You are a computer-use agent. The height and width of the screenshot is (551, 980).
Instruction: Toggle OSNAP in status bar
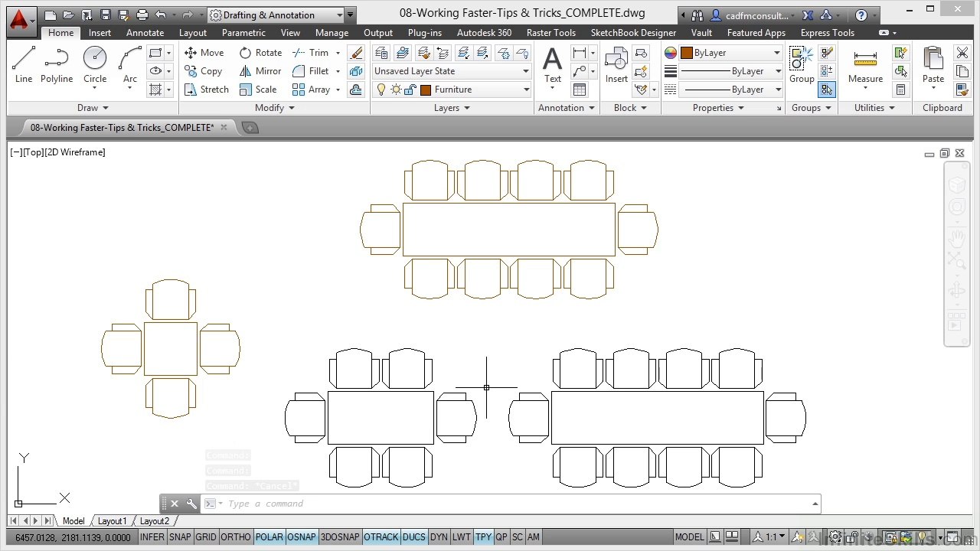(x=302, y=537)
